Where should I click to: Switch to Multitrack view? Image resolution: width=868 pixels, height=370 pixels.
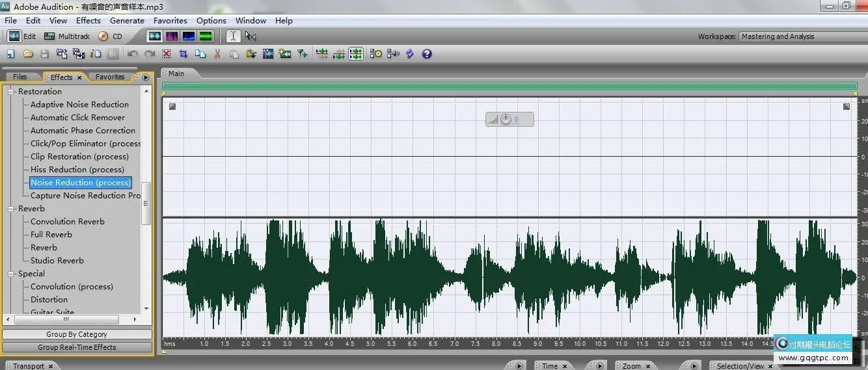click(67, 36)
